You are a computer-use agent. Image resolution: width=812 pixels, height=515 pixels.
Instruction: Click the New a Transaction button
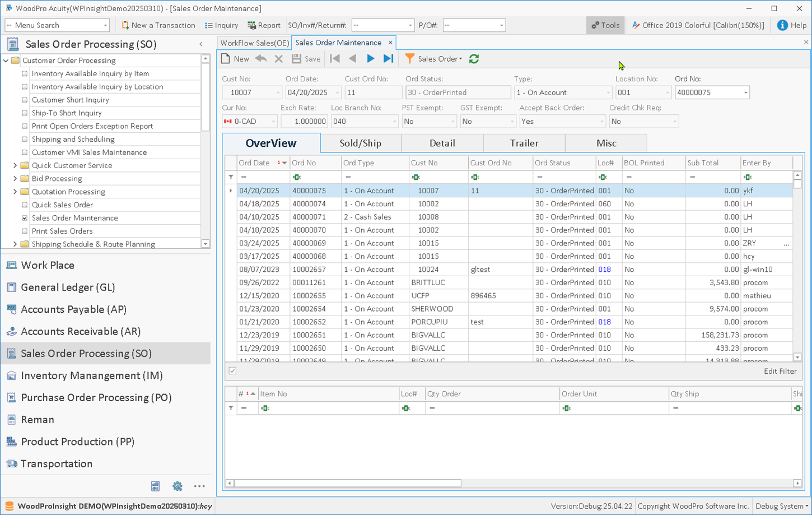158,25
